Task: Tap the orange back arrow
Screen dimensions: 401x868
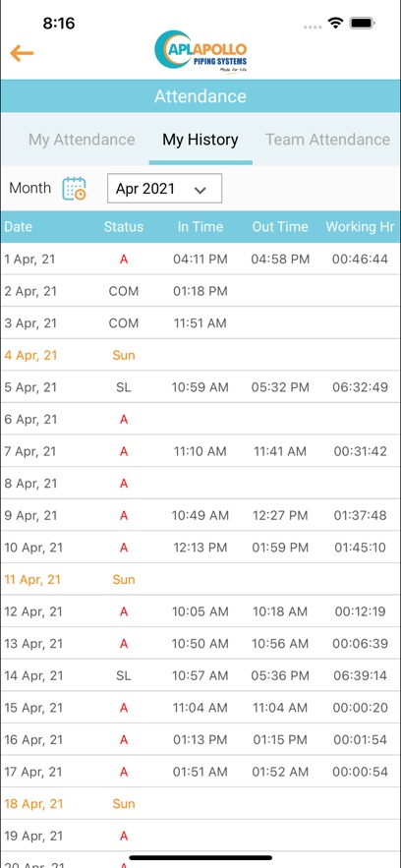Action: coord(22,54)
